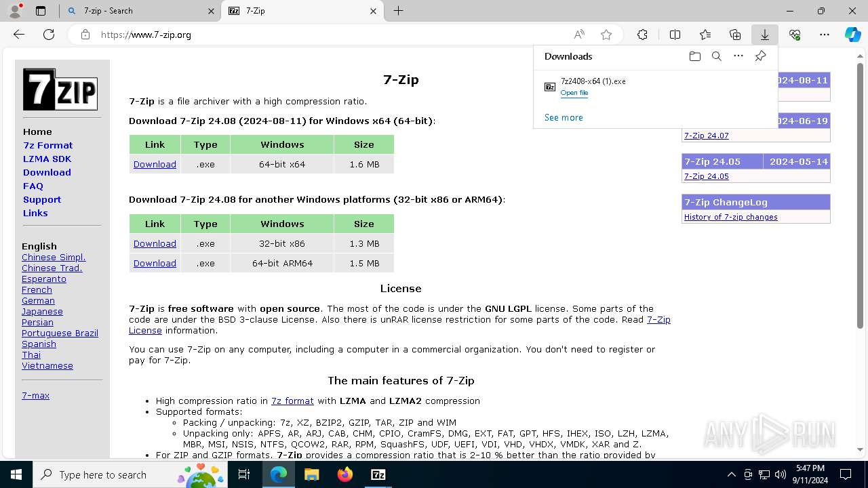Switch to the 7-zip - Search tab
Viewport: 868px width, 488px height.
[x=140, y=11]
